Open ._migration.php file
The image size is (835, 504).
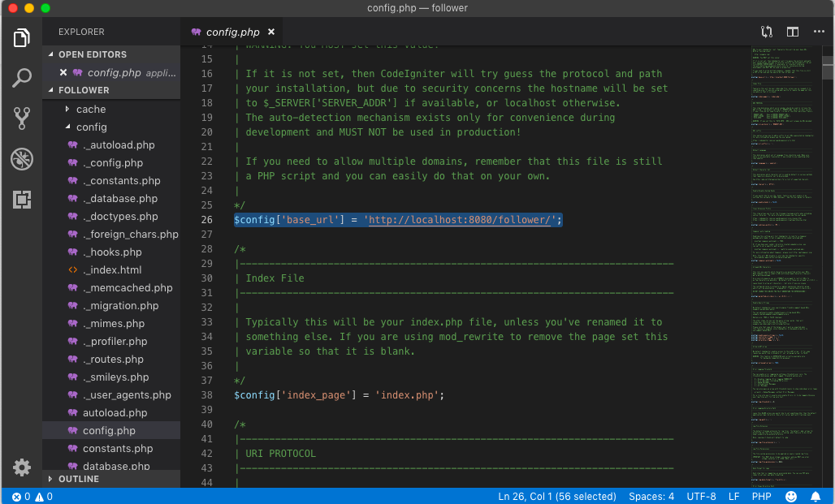(120, 305)
